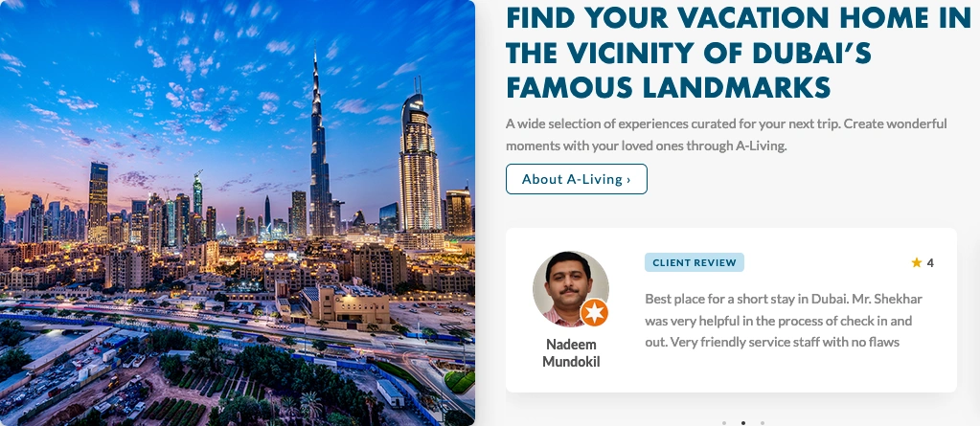The height and width of the screenshot is (426, 980).
Task: Click the review text about short stay
Action: click(784, 321)
